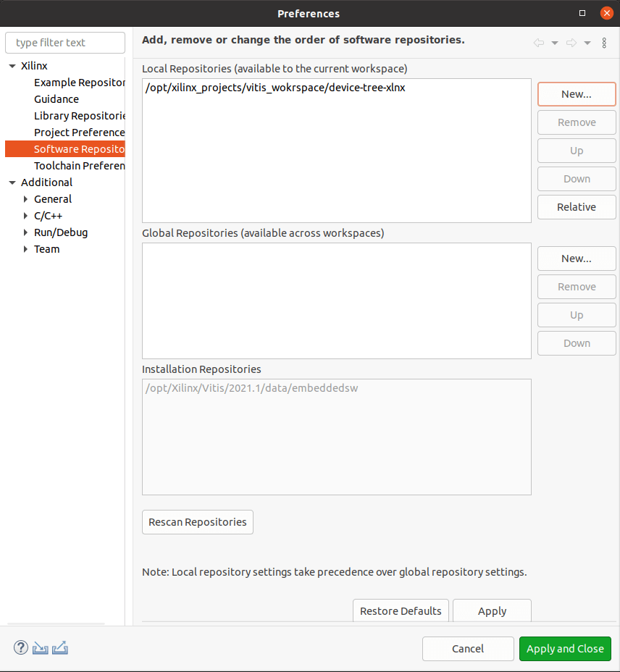Viewport: 620px width, 672px height.
Task: Click the Relative button for local repositories
Action: point(576,207)
